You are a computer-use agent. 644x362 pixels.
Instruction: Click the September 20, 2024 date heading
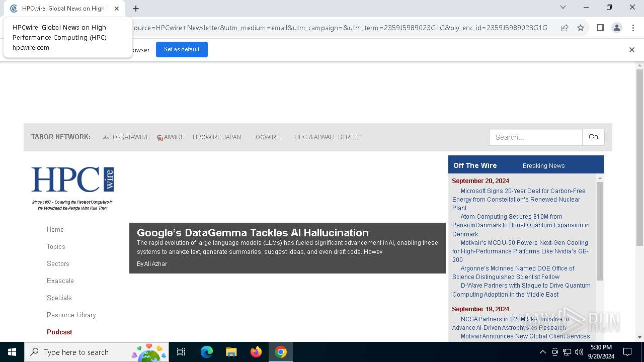(x=480, y=181)
